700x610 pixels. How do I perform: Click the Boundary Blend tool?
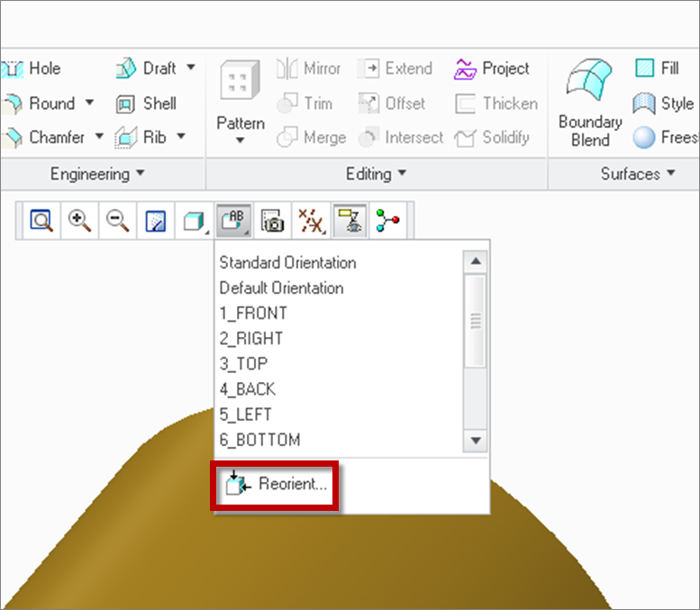590,103
